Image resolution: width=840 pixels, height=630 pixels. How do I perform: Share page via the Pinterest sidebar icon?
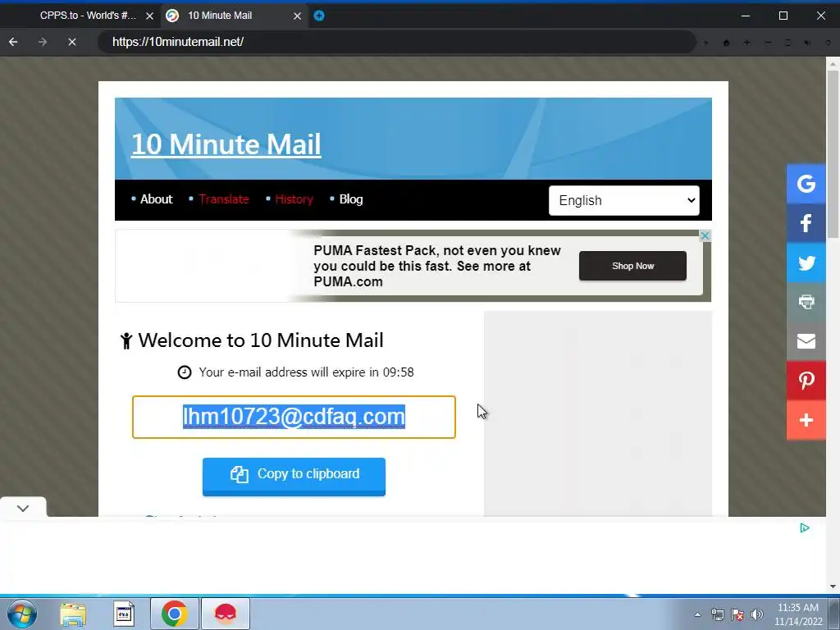pyautogui.click(x=806, y=381)
